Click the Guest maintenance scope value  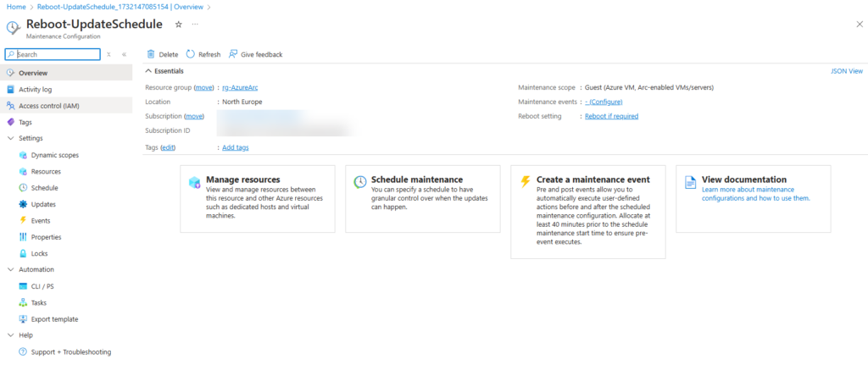(648, 87)
